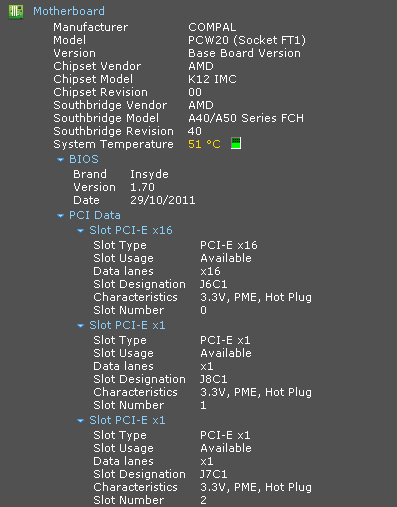397x507 pixels.
Task: Click the COMPAL manufacturer value
Action: (212, 27)
